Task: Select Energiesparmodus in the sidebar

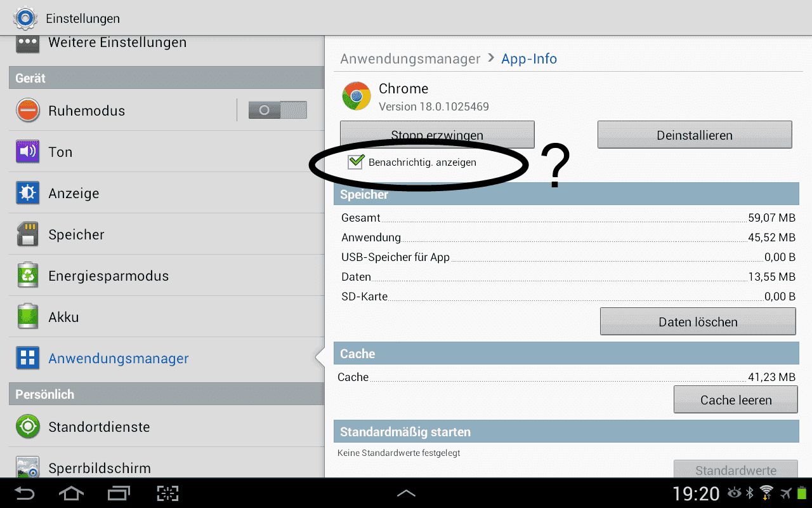Action: click(166, 276)
